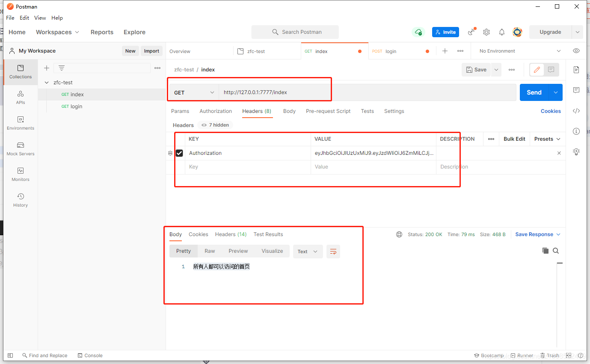Open the code snippet icon

coord(576,111)
